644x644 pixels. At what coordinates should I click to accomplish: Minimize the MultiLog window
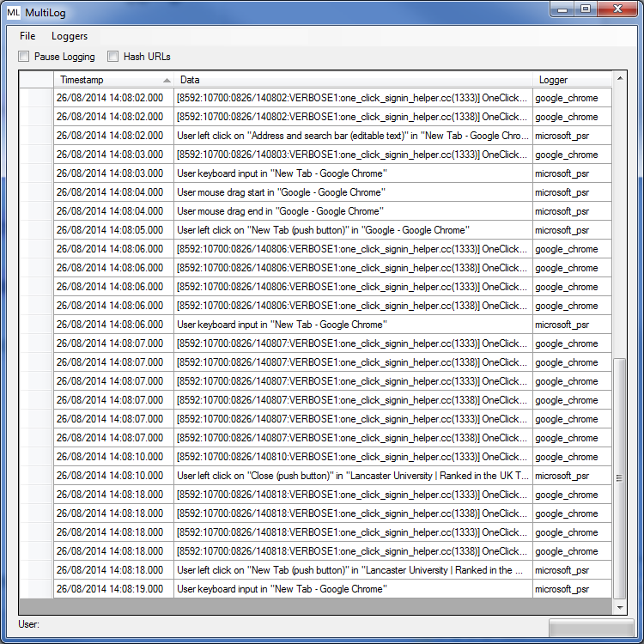562,9
